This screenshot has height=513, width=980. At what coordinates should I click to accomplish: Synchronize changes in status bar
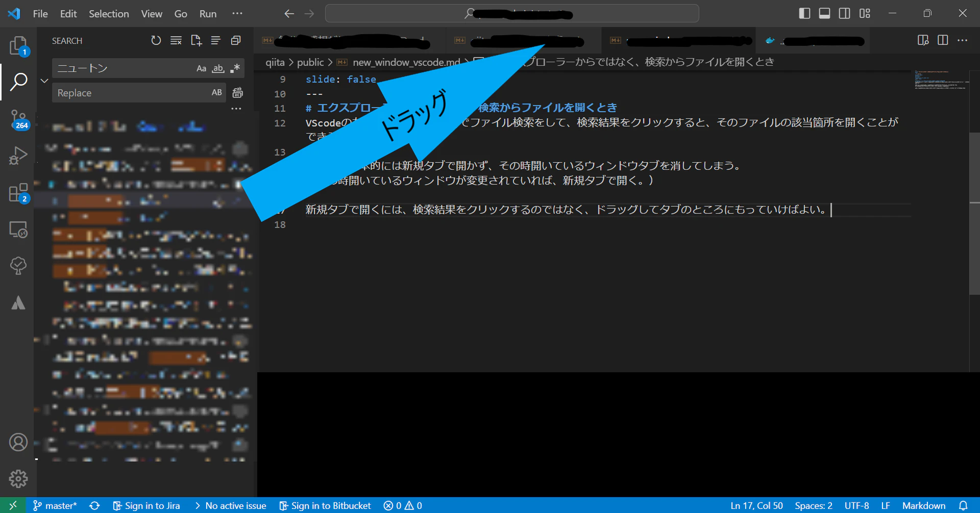94,505
